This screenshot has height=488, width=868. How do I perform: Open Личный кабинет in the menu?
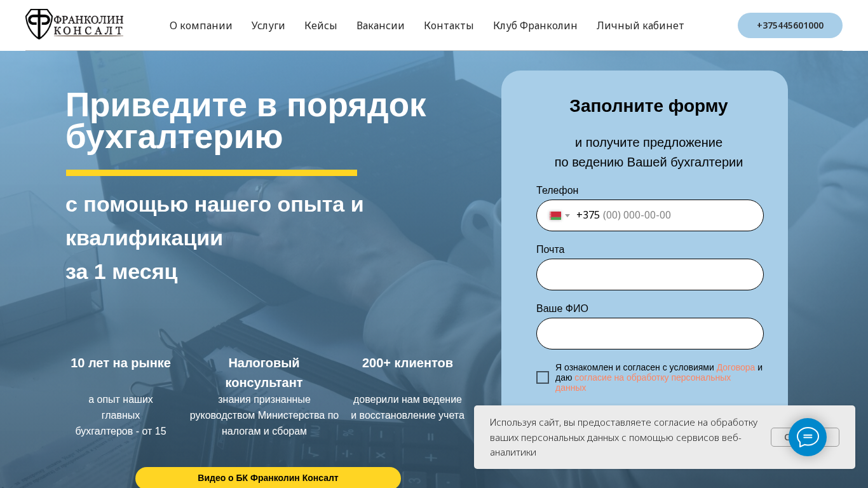tap(641, 25)
